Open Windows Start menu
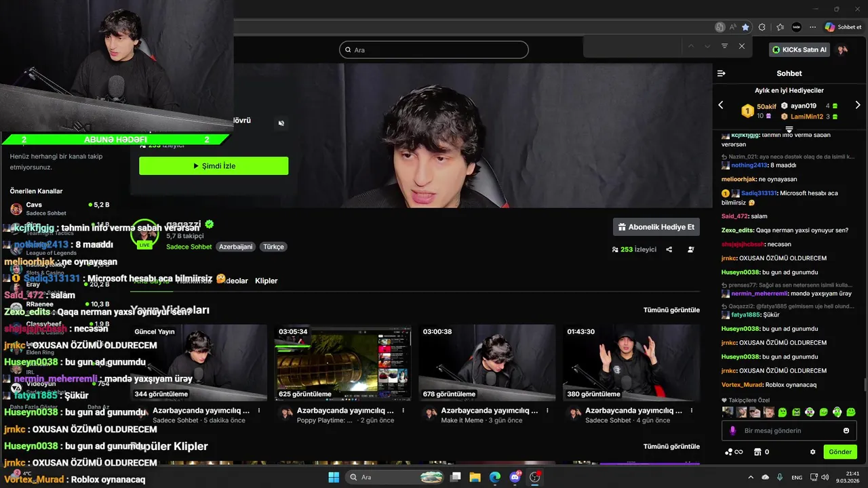The image size is (868, 488). click(334, 477)
